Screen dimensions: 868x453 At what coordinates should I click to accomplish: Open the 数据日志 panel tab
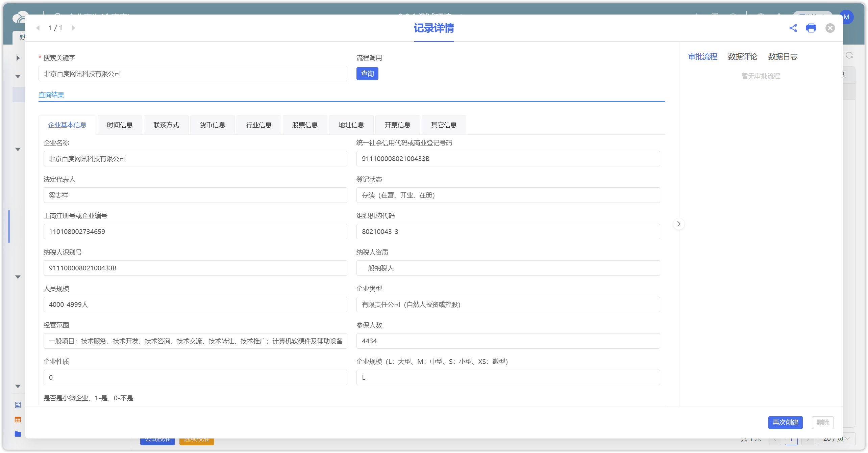coord(783,57)
